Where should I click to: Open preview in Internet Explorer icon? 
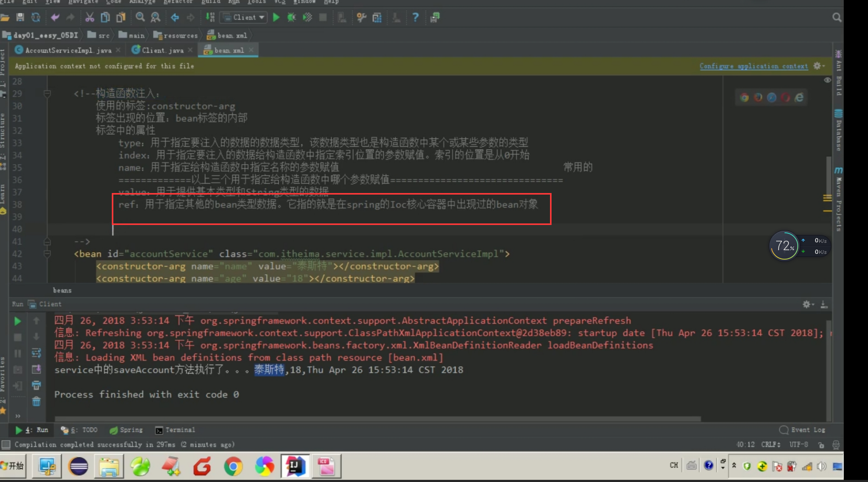pyautogui.click(x=799, y=98)
